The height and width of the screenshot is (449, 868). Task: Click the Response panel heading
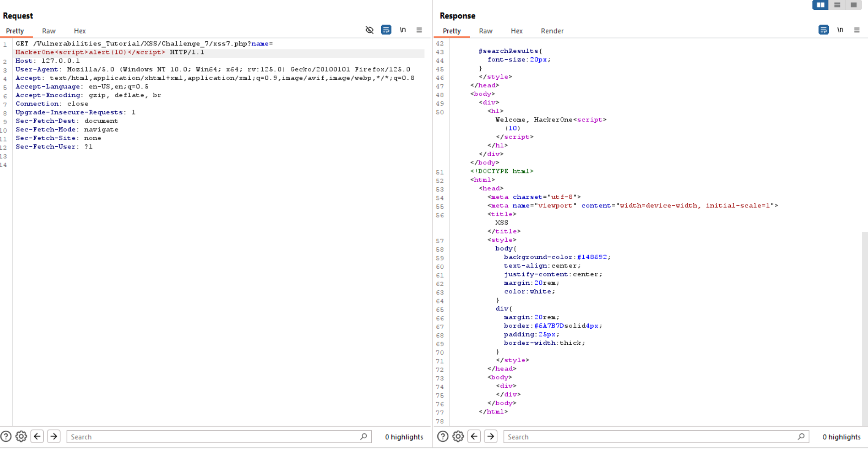point(457,16)
